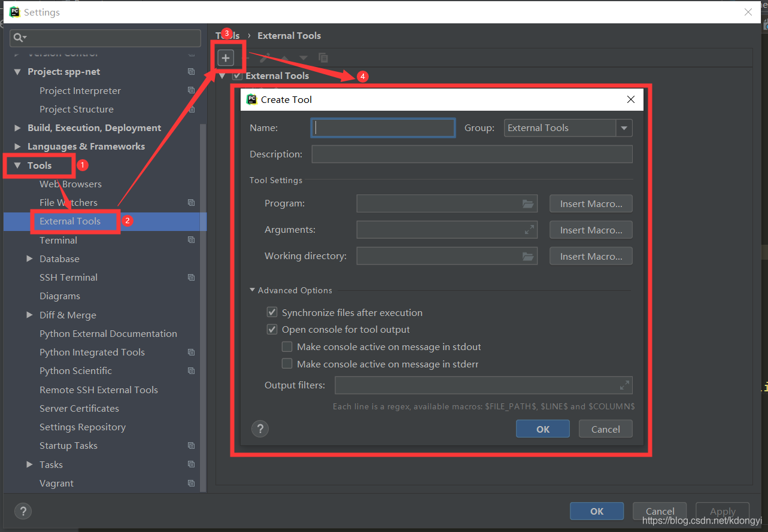This screenshot has width=768, height=532.
Task: Click copy icon next to Terminal item
Action: (191, 240)
